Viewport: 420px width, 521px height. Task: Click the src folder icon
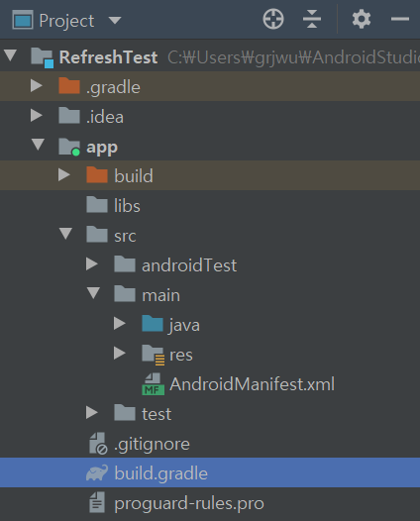97,234
